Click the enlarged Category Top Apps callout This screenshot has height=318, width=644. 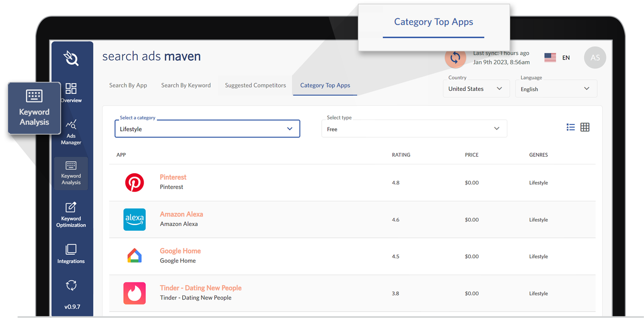tap(434, 27)
